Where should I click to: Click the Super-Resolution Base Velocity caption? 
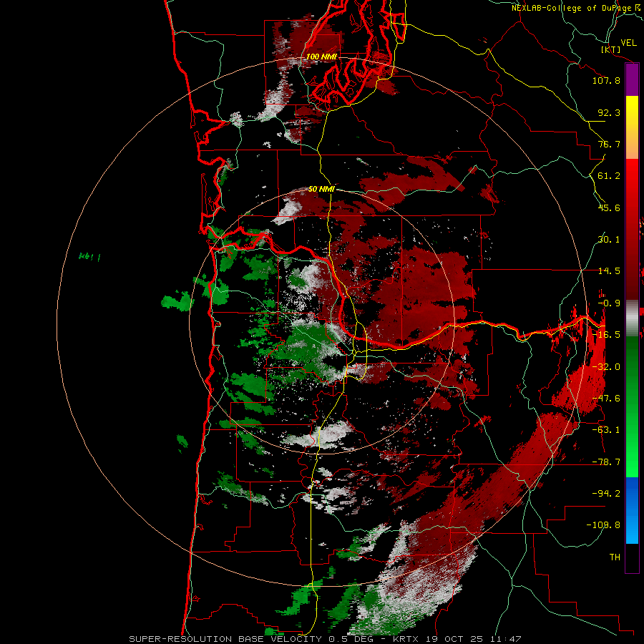[325, 639]
